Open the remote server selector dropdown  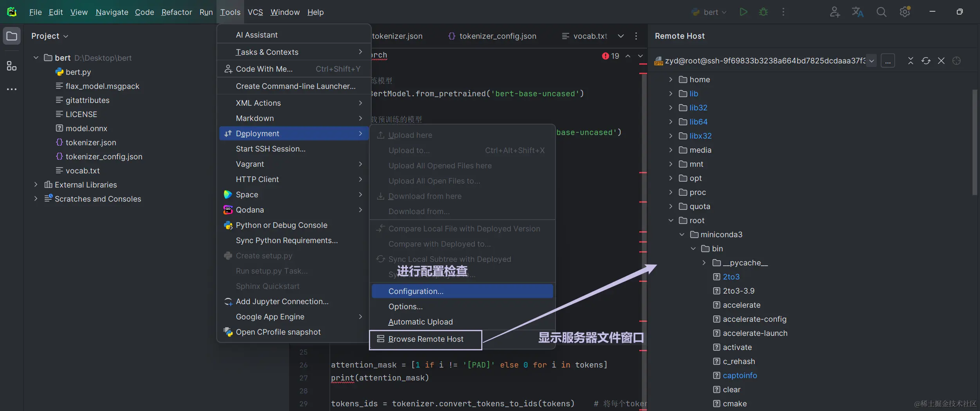click(872, 61)
